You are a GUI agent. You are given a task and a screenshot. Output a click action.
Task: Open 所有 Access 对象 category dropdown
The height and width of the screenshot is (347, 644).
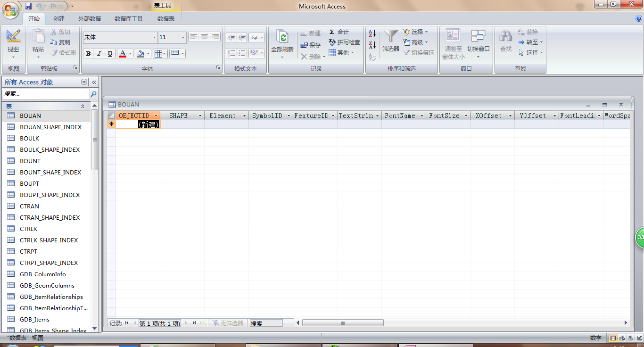click(x=84, y=82)
